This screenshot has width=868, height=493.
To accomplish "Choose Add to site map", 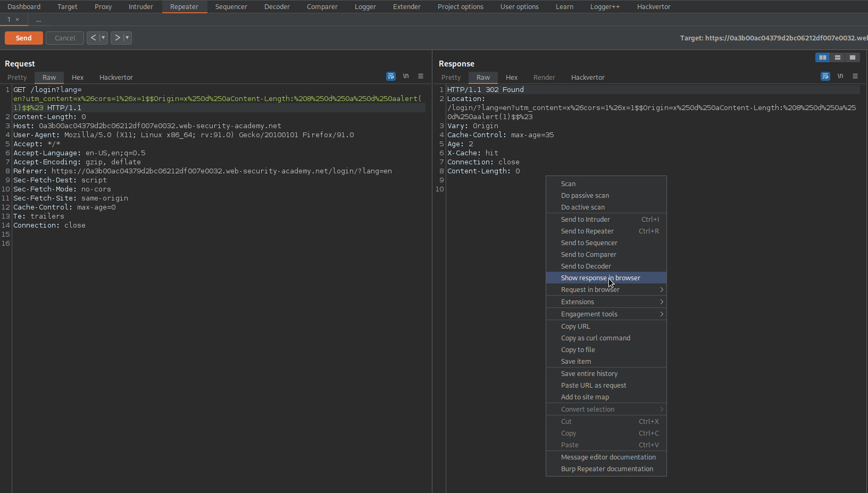I will [606, 397].
